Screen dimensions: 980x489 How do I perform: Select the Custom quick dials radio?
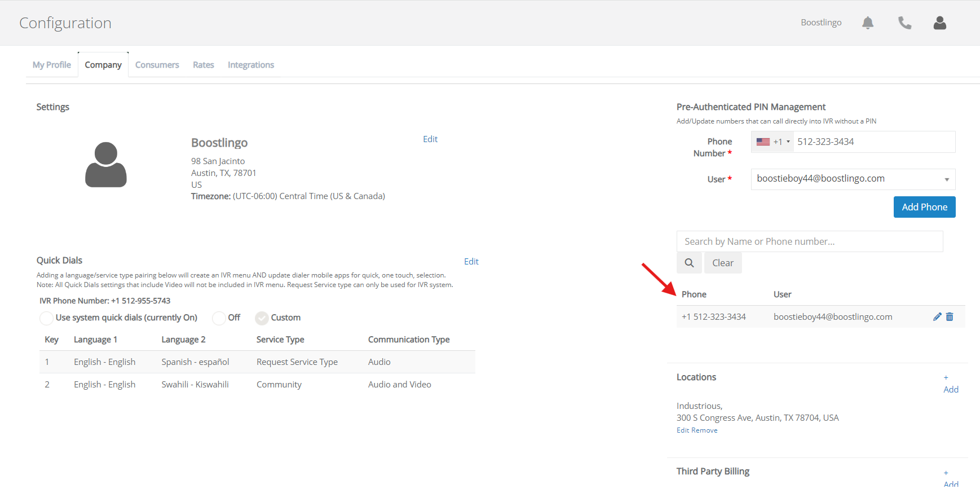click(x=262, y=318)
